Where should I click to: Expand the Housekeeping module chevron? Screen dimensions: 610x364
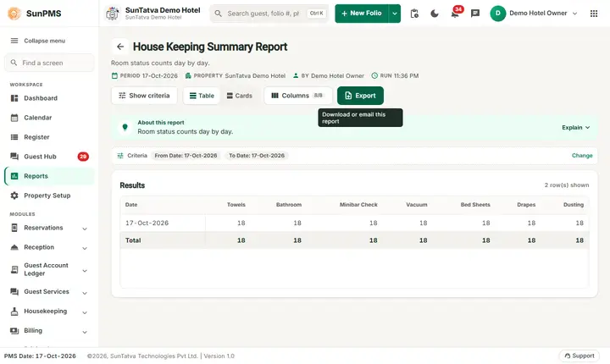85,312
